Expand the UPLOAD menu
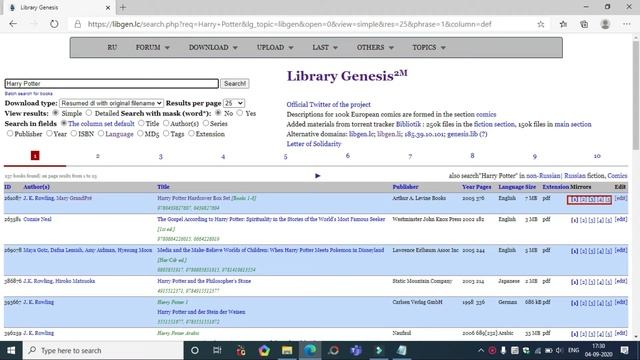Screen dimensions: 640x360 coord(275,48)
